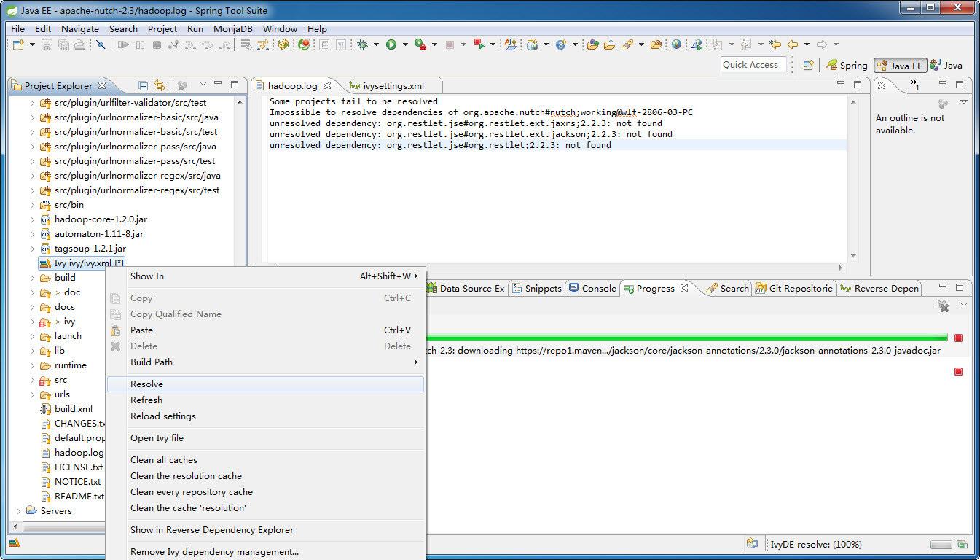Toggle Show Whitespace Characters
The image size is (980, 560).
[340, 44]
